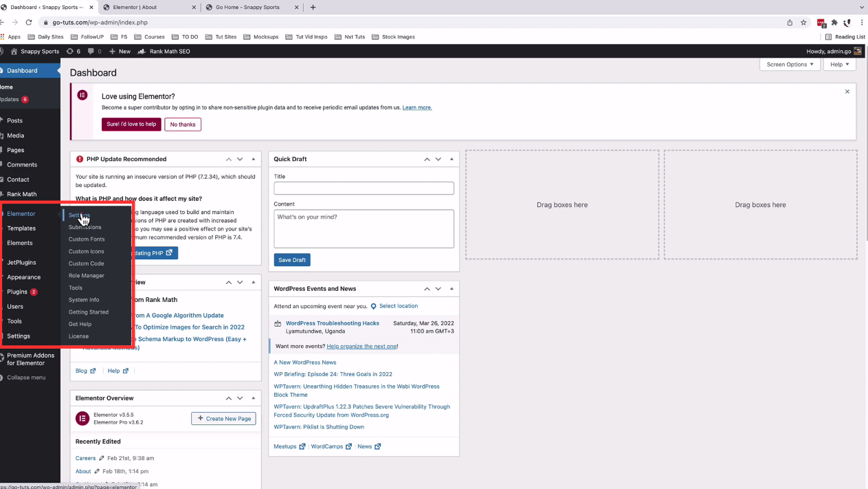868x489 pixels.
Task: Select Custom Fonts in Elementor submenu
Action: pyautogui.click(x=87, y=239)
